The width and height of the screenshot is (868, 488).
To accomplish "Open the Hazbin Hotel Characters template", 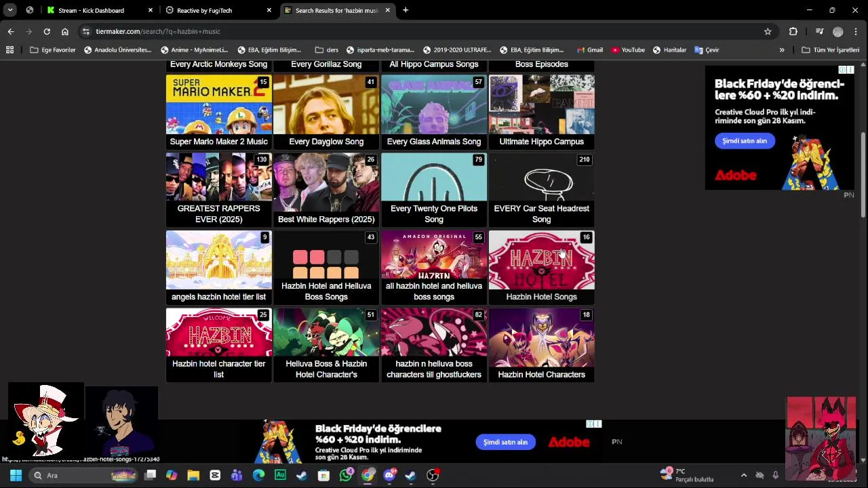I will click(x=541, y=345).
